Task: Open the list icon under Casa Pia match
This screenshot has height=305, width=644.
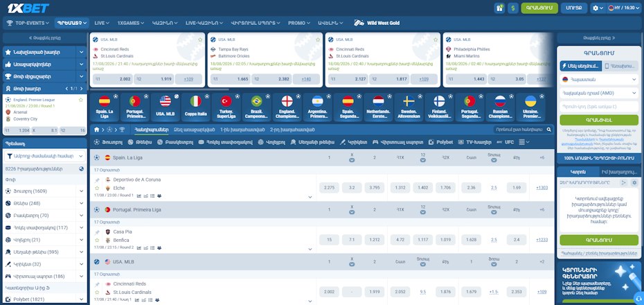Action: click(x=152, y=248)
